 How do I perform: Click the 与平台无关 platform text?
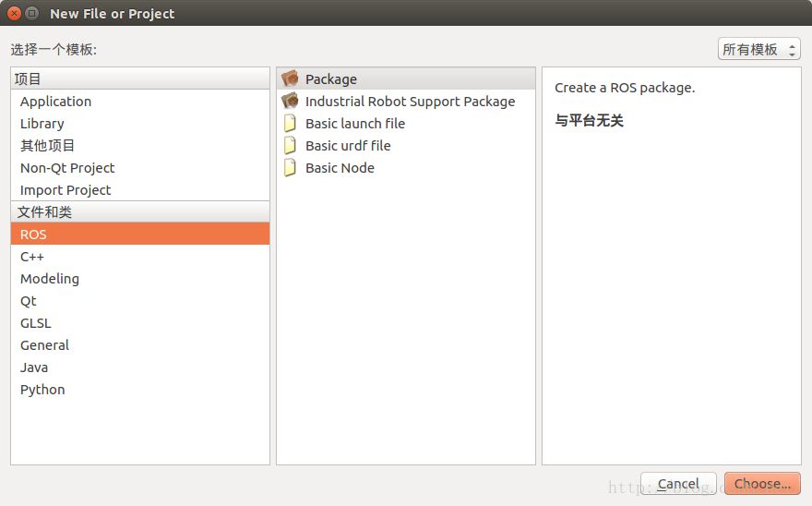589,120
